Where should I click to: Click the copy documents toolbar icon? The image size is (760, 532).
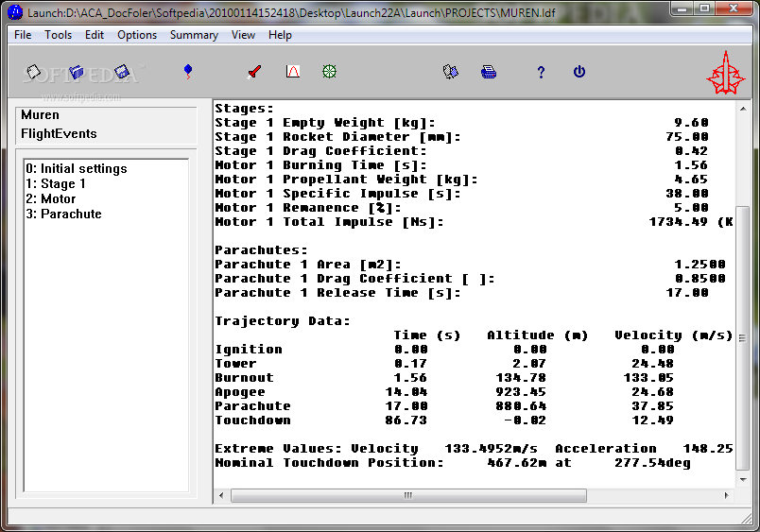[x=451, y=72]
